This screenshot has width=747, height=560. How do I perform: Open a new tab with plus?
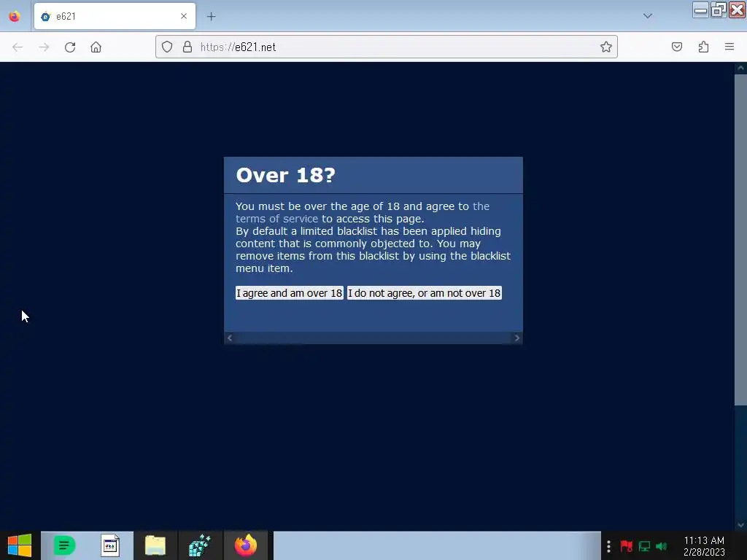coord(211,17)
